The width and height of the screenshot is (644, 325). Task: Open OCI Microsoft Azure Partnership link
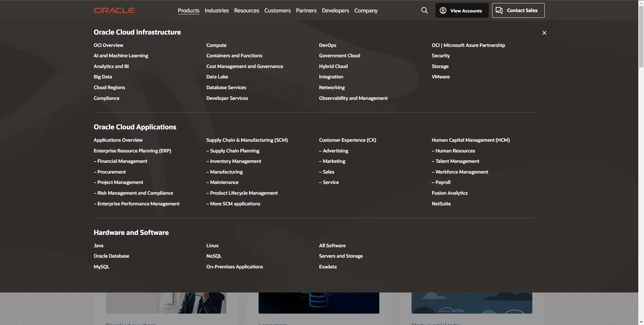[x=468, y=45]
